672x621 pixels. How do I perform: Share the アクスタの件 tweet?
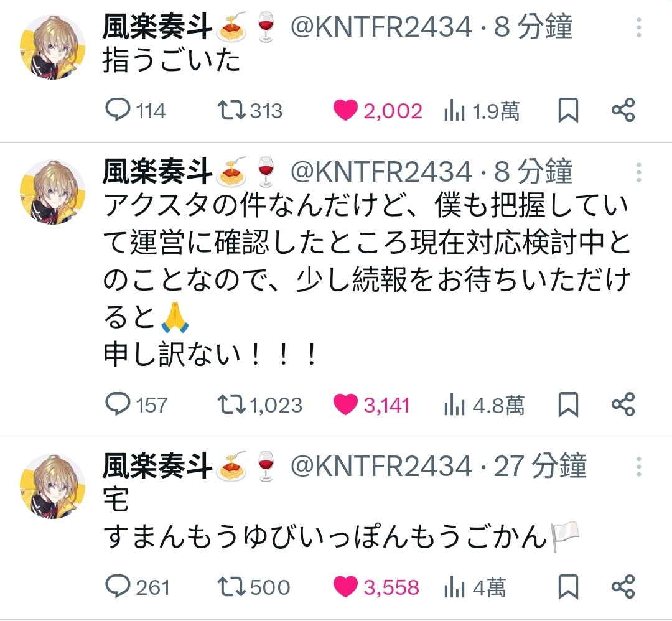[x=623, y=404]
